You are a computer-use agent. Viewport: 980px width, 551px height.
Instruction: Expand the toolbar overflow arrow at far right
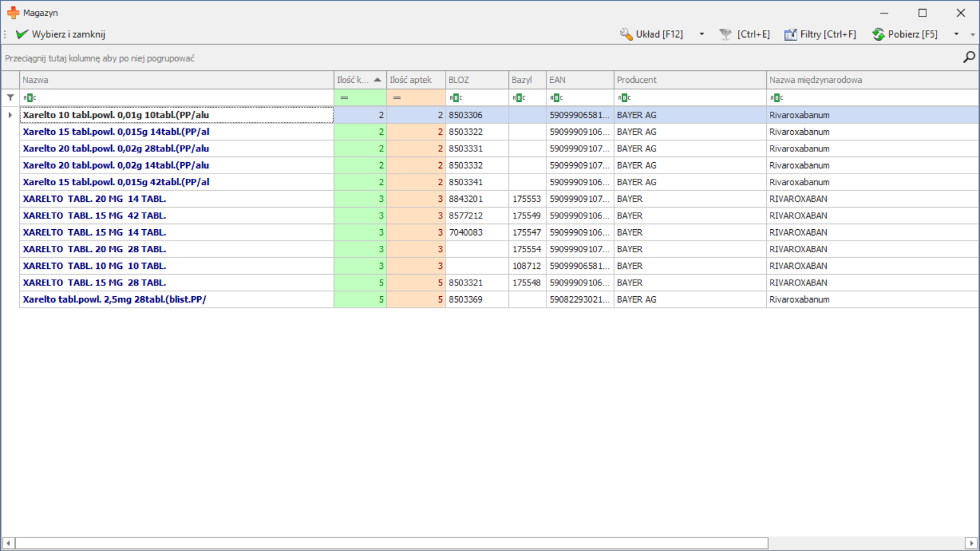pos(972,34)
